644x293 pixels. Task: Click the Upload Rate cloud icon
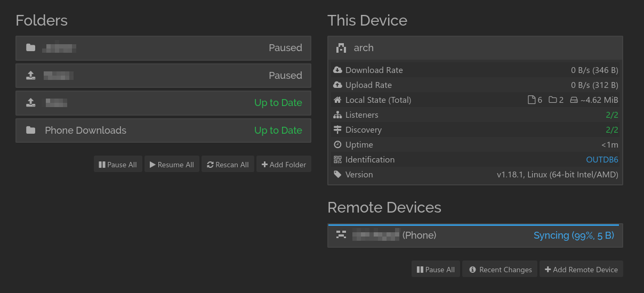[337, 85]
